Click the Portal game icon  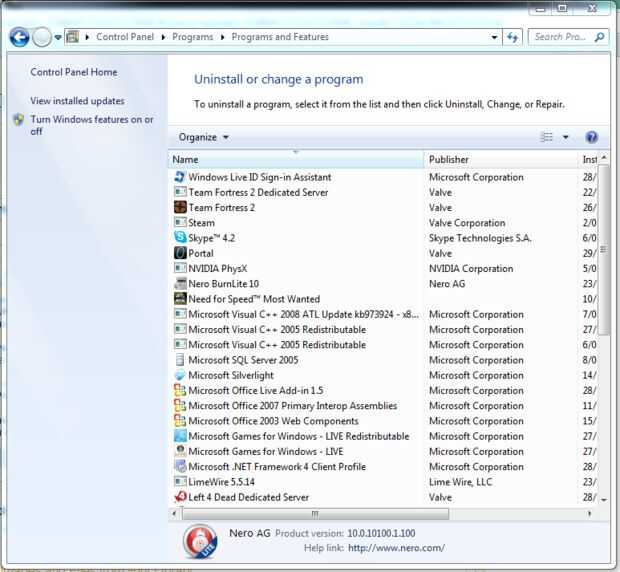(180, 253)
